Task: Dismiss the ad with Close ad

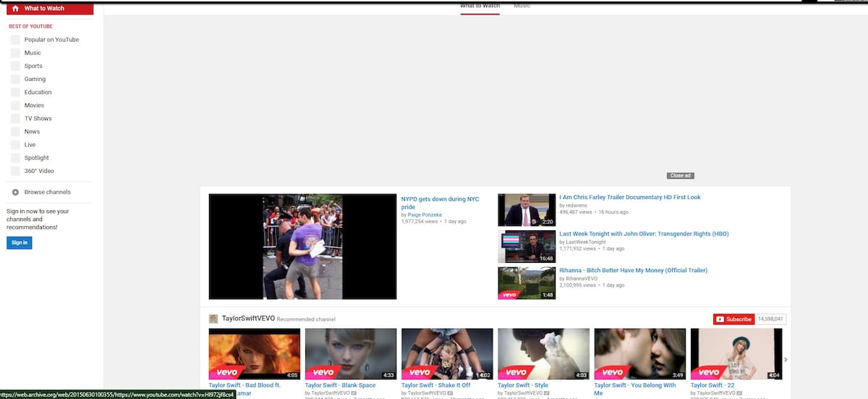Action: [681, 176]
